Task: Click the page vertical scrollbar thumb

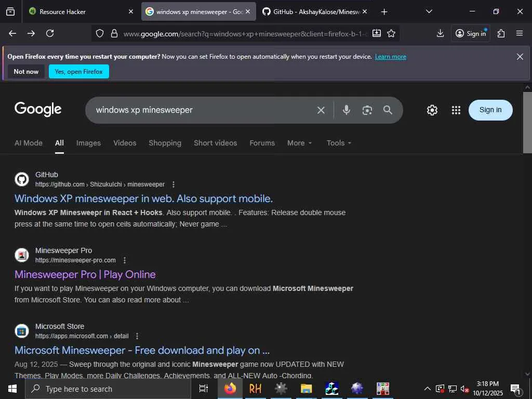Action: click(527, 122)
